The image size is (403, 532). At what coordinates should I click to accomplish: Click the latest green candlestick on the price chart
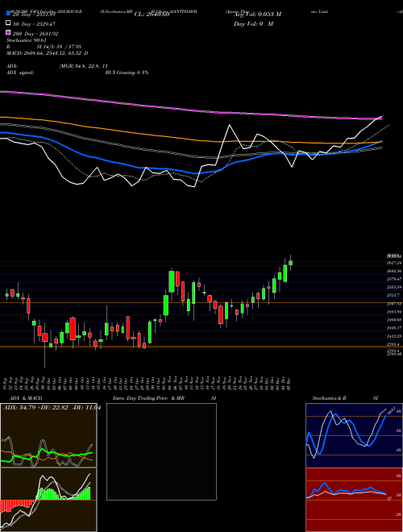click(290, 263)
